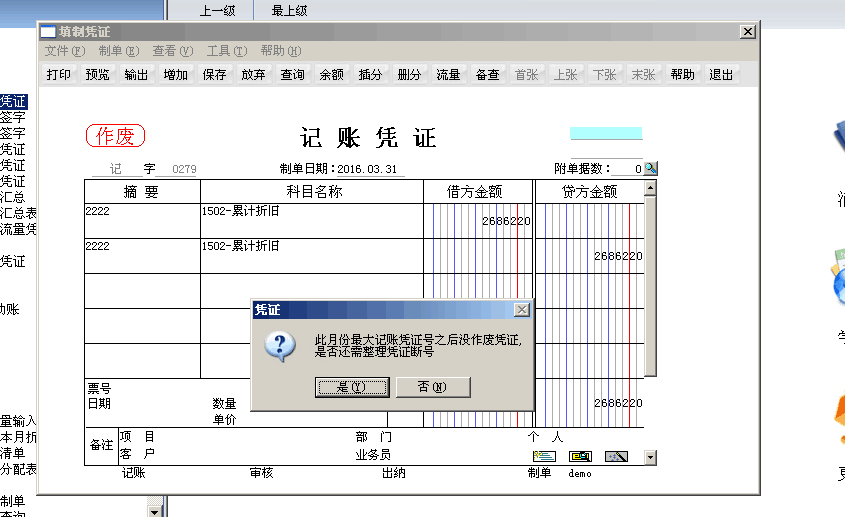845x517 pixels.
Task: Click the 查询 toolbar button
Action: click(293, 74)
